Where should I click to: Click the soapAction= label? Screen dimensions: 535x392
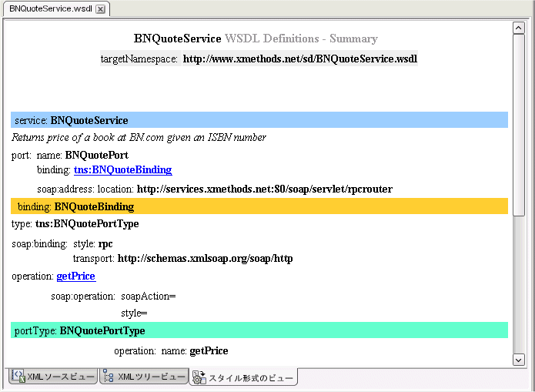click(x=149, y=296)
